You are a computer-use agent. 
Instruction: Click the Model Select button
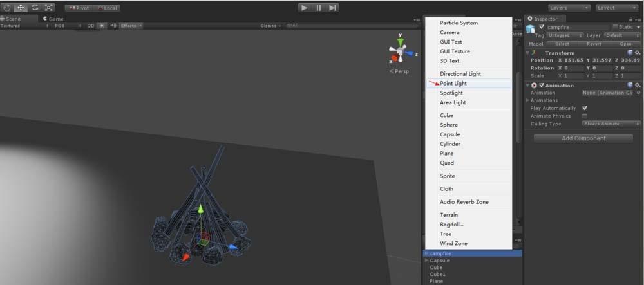click(x=562, y=44)
